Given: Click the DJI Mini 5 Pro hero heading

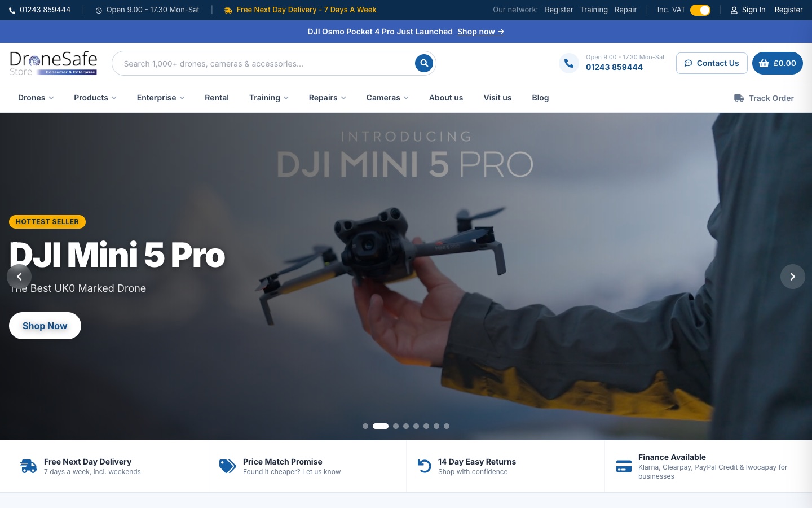Looking at the screenshot, I should coord(117,255).
